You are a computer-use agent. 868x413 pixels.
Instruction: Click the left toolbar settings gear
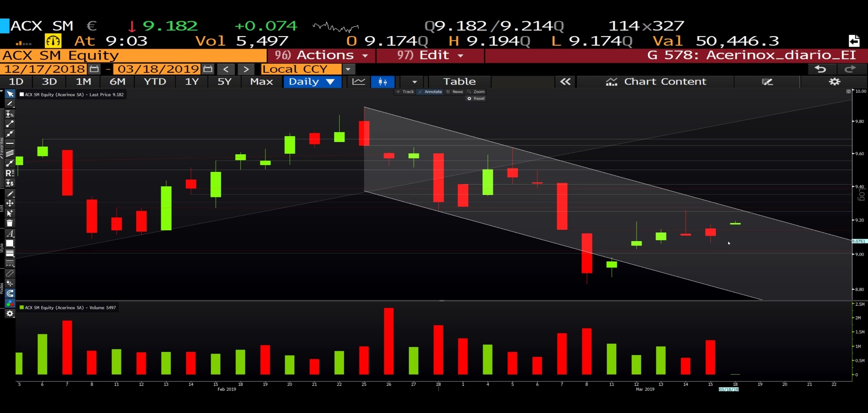(10, 313)
